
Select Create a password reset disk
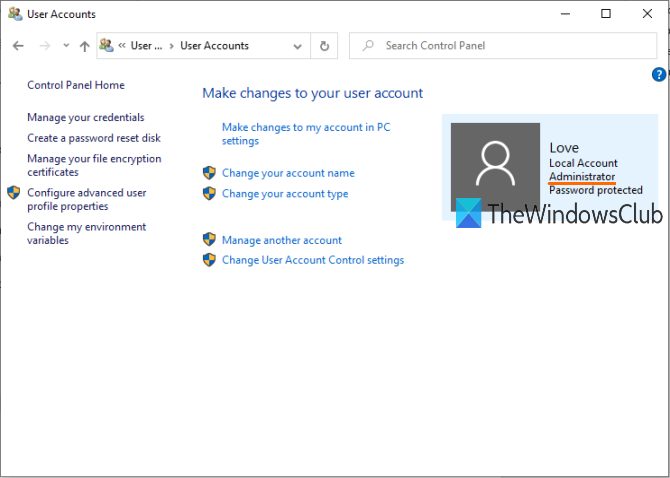coord(93,138)
